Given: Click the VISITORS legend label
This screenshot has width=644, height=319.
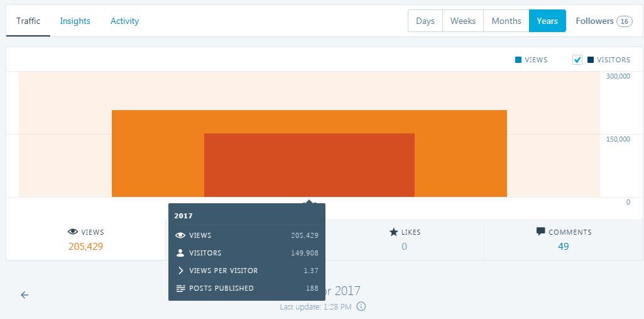Looking at the screenshot, I should [613, 60].
